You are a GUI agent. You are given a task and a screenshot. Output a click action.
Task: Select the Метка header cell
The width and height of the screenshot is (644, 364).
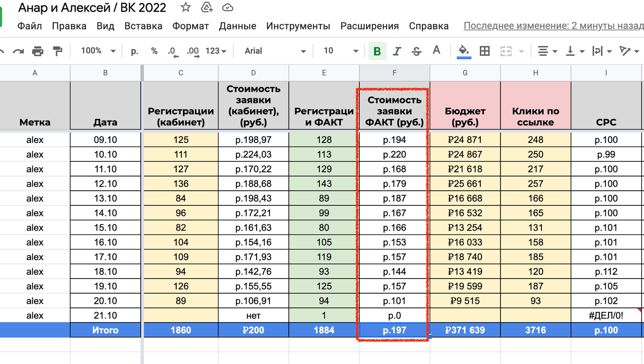point(35,106)
